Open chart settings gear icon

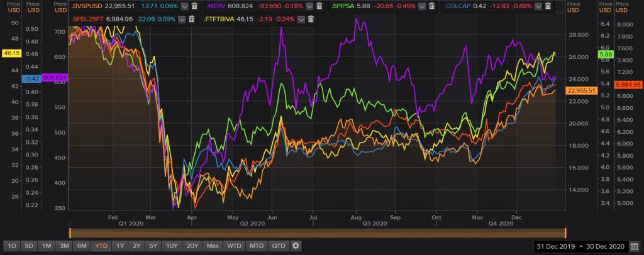tap(296, 246)
